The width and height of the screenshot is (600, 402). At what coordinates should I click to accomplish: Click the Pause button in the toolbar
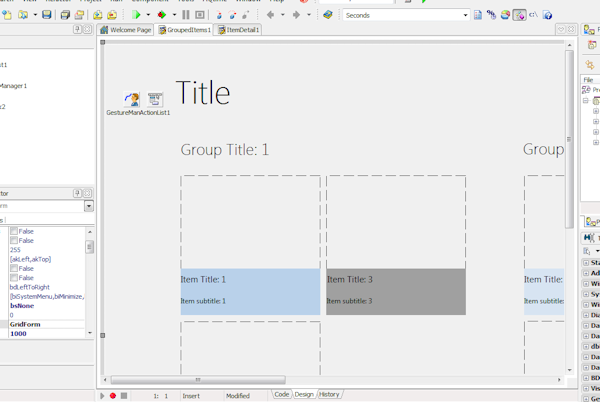click(x=186, y=15)
